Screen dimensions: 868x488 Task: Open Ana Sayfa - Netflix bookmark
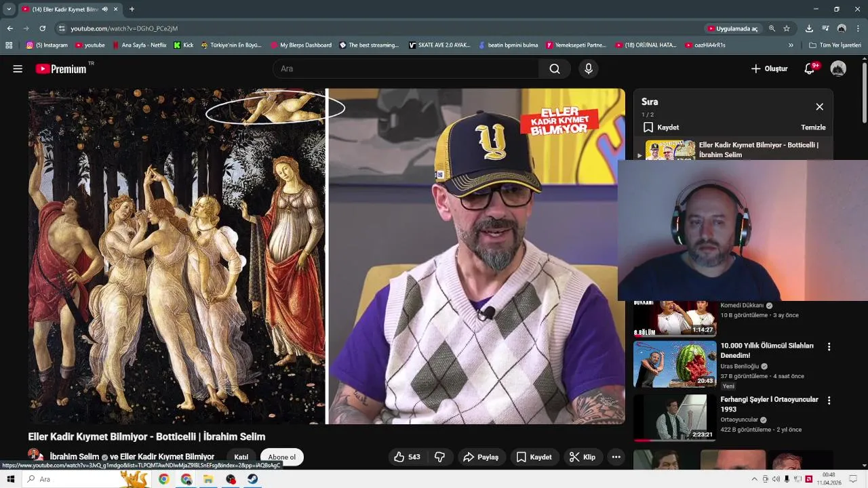[x=139, y=45]
